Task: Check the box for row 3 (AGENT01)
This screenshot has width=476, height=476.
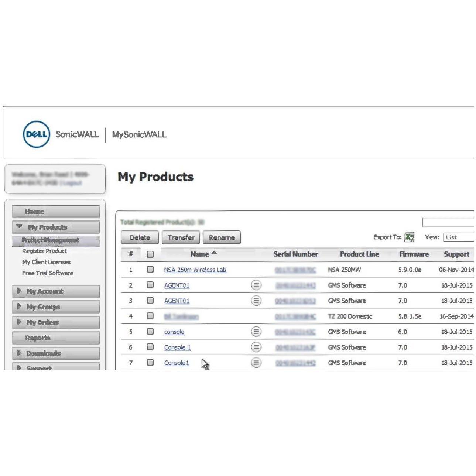Action: 150,300
